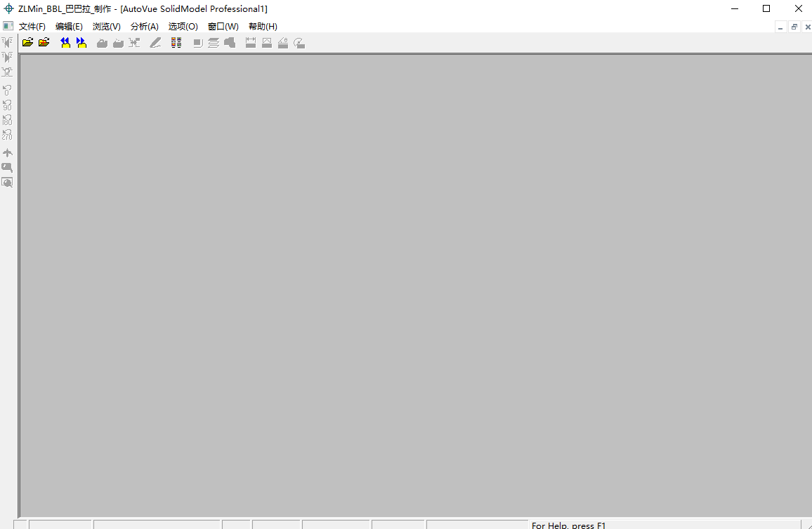Click the zoom fit window icon
812x529 pixels.
[7, 183]
